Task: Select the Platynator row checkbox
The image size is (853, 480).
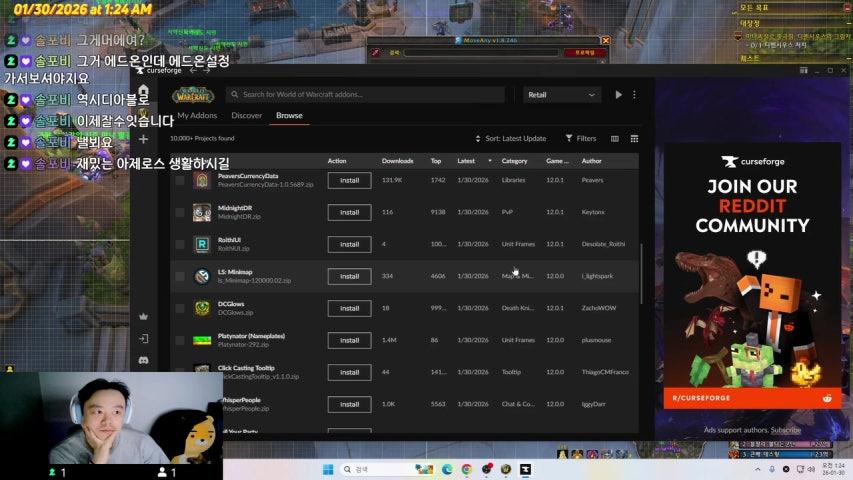Action: click(180, 340)
